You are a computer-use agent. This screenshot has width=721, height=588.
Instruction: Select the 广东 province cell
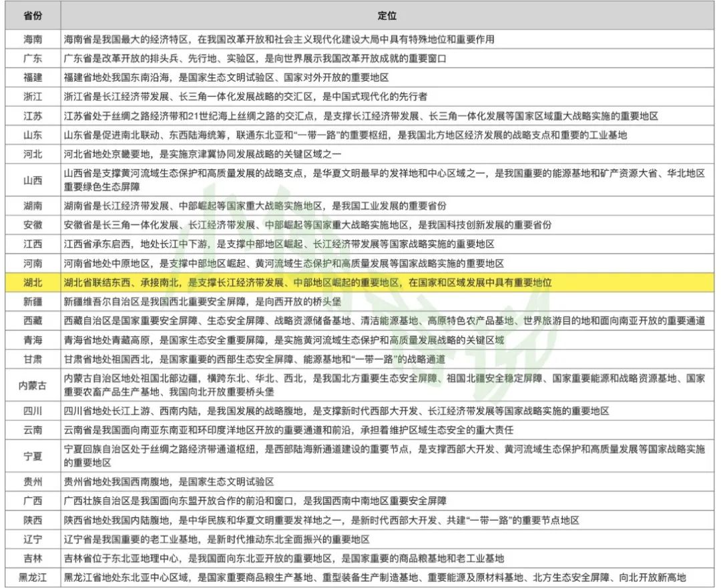click(33, 58)
